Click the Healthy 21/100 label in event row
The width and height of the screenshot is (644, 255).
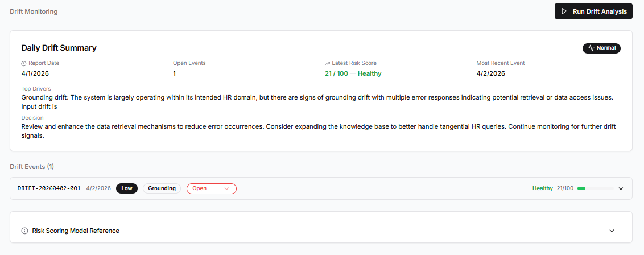[x=552, y=188]
